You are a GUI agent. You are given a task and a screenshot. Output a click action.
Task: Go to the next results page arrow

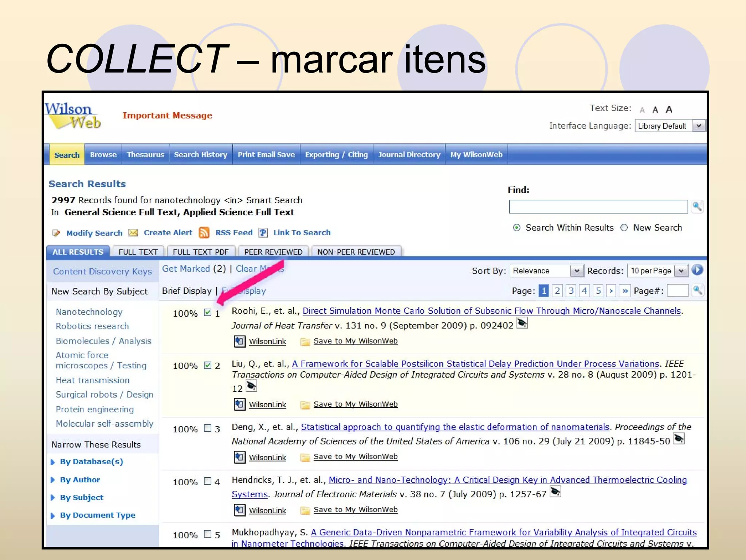(x=611, y=291)
